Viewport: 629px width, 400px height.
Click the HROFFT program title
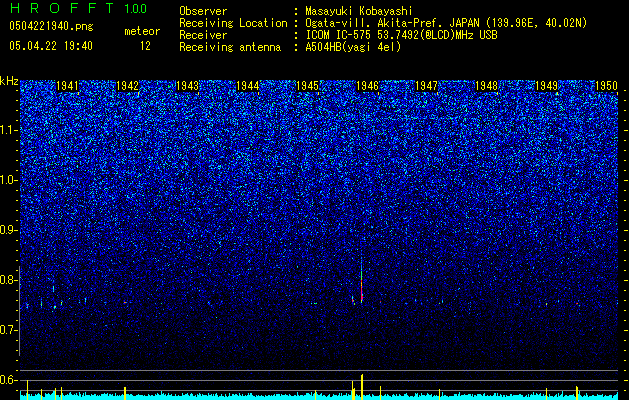point(63,8)
